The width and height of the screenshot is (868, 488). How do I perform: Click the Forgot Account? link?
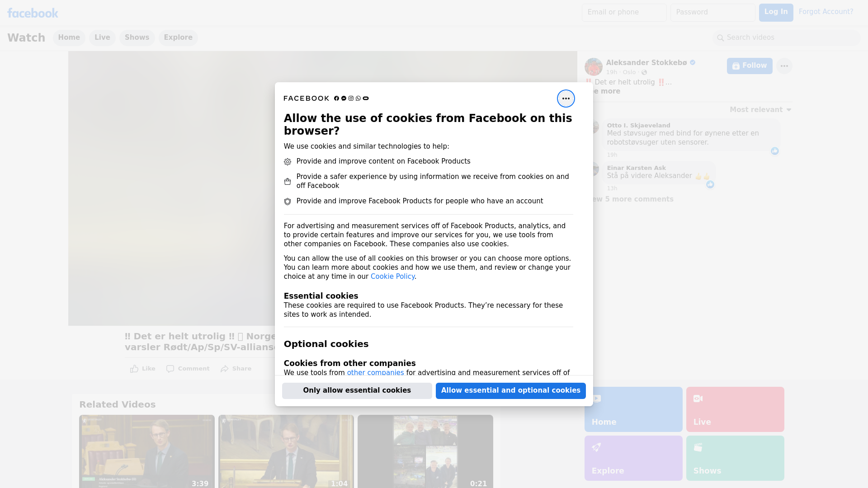(826, 12)
